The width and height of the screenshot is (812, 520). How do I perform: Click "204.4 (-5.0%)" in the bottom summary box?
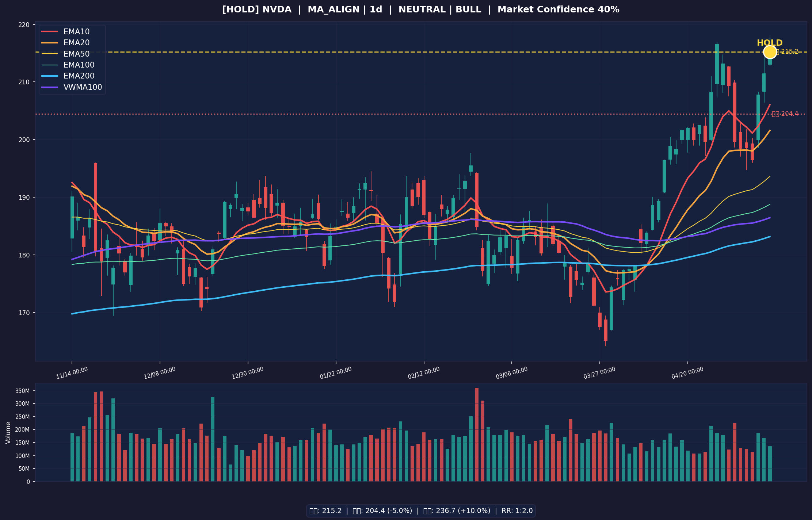[x=389, y=511]
